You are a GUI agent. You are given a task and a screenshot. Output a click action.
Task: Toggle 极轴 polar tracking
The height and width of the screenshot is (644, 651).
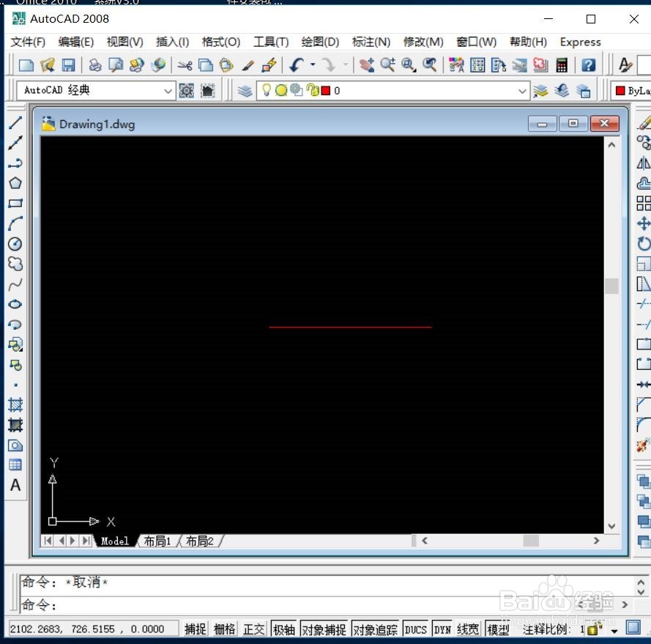tap(284, 629)
